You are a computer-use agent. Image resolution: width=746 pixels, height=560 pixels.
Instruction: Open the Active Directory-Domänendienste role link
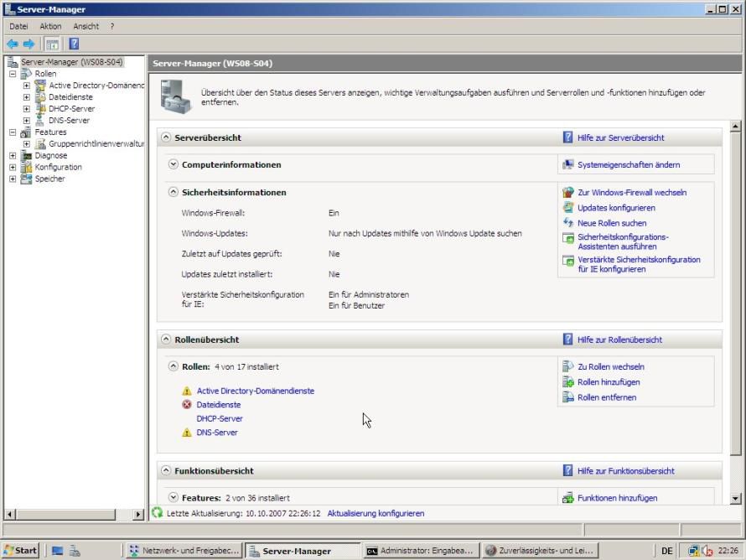256,391
